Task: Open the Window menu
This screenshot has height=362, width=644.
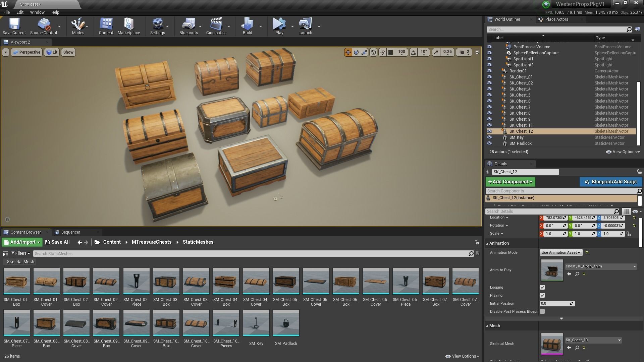Action: (37, 12)
